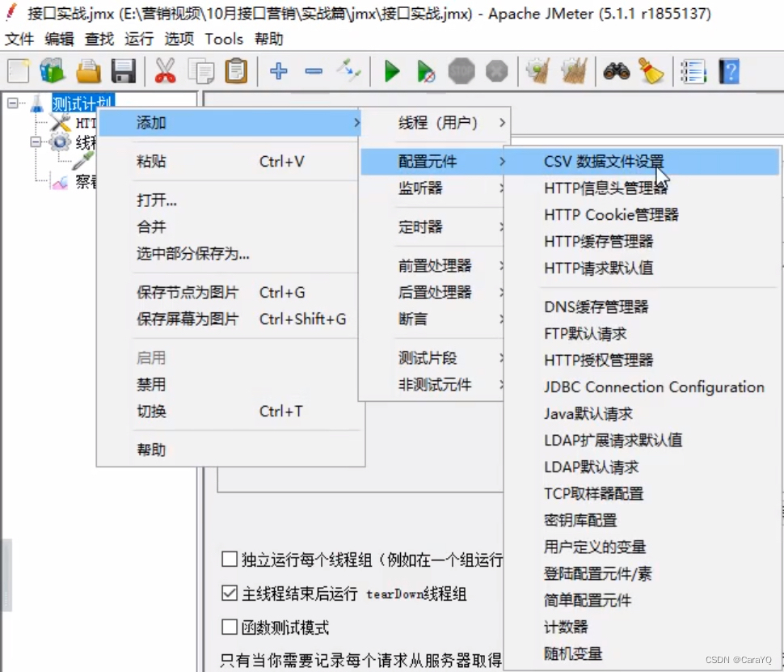This screenshot has width=784, height=672.
Task: Click the thread group gear icon in tree
Action: tap(60, 142)
